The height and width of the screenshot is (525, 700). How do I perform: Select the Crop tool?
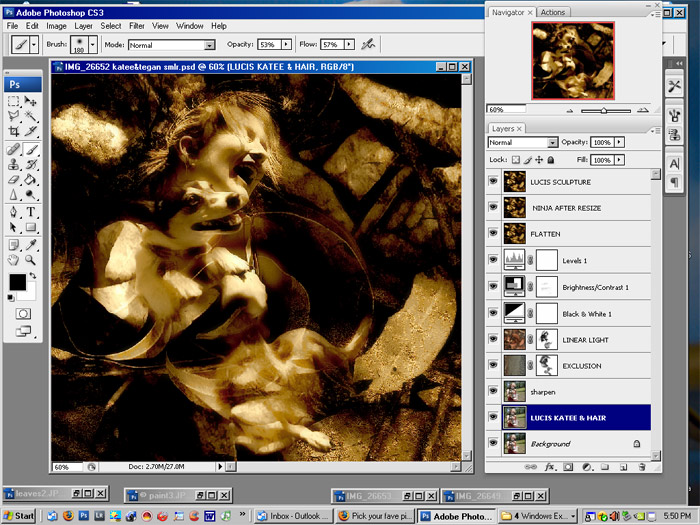coord(14,131)
